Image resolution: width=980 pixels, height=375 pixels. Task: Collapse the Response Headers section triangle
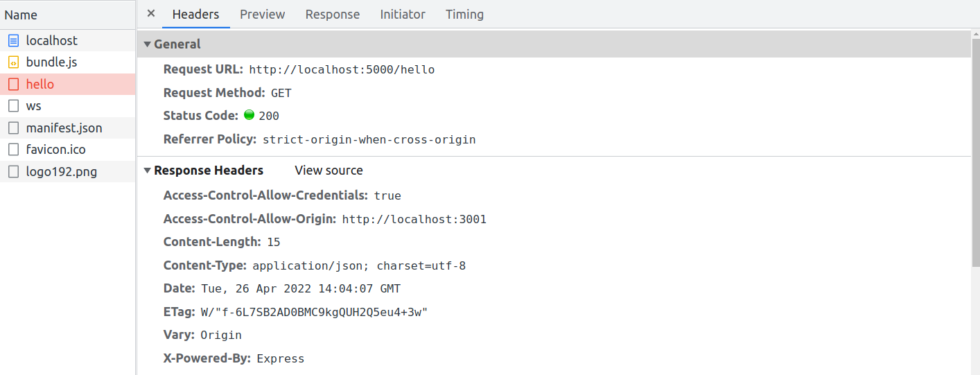coord(148,171)
